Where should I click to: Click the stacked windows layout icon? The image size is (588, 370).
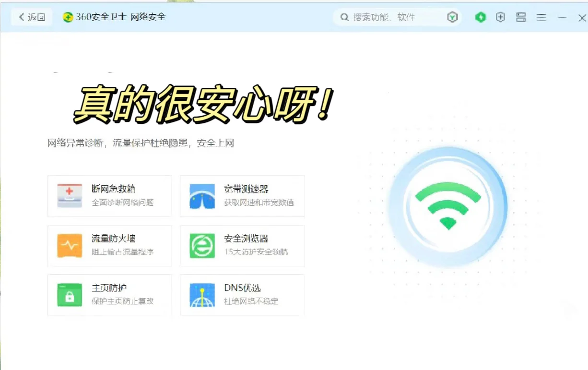click(521, 17)
